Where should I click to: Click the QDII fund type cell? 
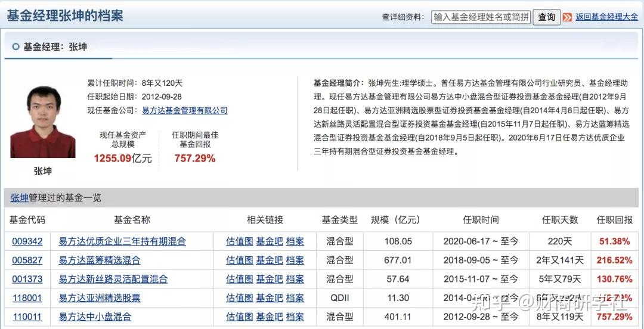click(340, 298)
